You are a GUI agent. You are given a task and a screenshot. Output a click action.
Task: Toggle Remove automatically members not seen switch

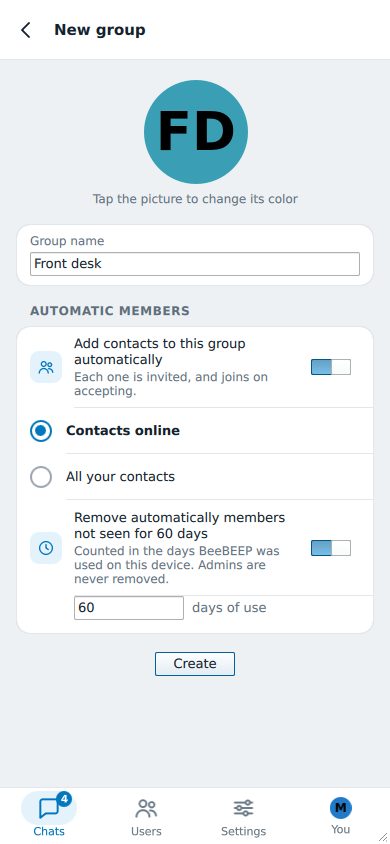click(x=331, y=548)
